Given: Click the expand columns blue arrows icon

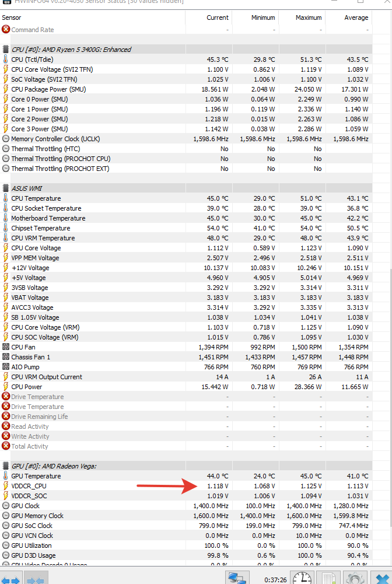Looking at the screenshot, I should [11, 578].
